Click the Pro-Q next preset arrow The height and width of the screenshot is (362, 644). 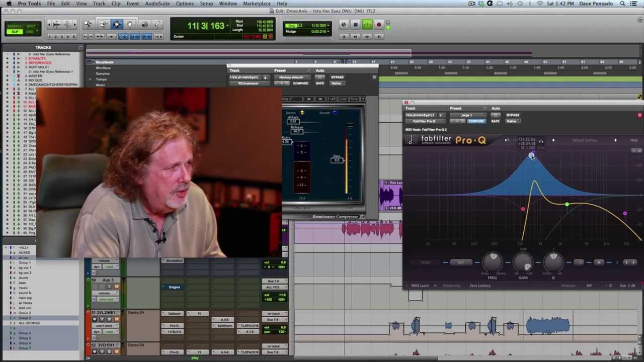(615, 140)
